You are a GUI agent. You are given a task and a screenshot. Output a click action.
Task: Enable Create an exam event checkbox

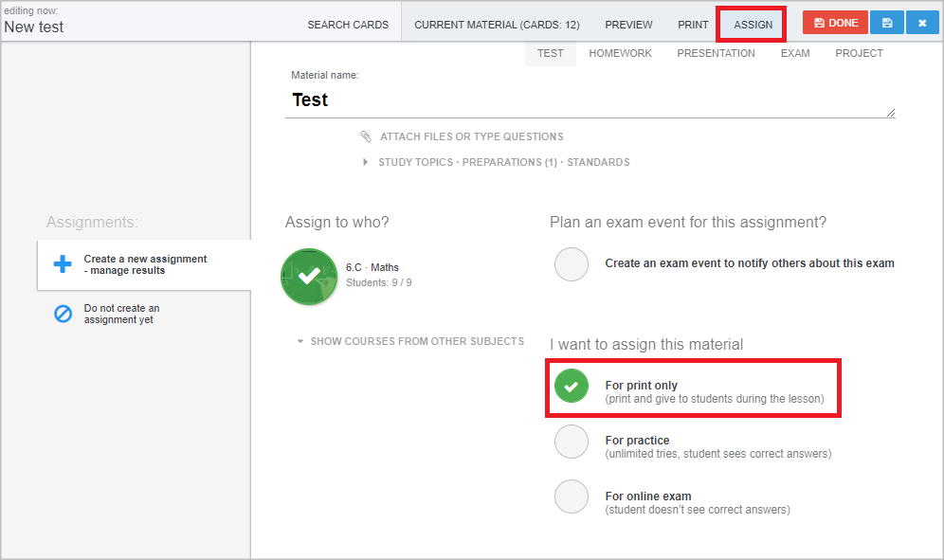[x=572, y=264]
